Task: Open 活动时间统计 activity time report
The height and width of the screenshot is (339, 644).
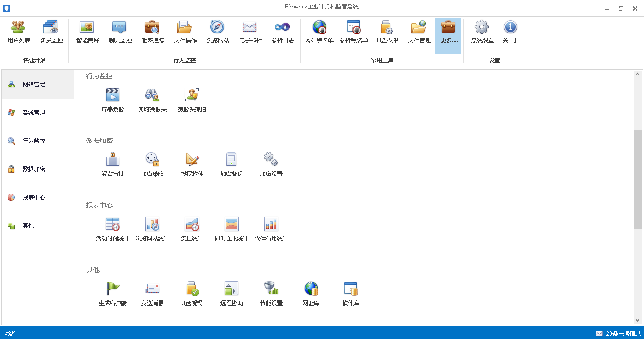Action: [x=113, y=229]
